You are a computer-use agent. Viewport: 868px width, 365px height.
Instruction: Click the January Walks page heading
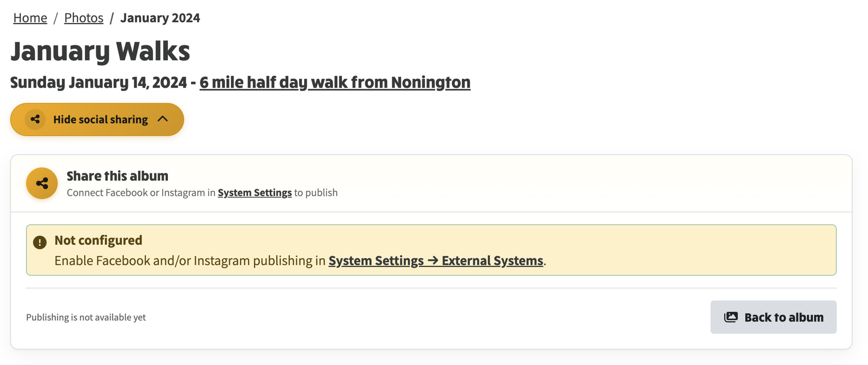click(100, 51)
